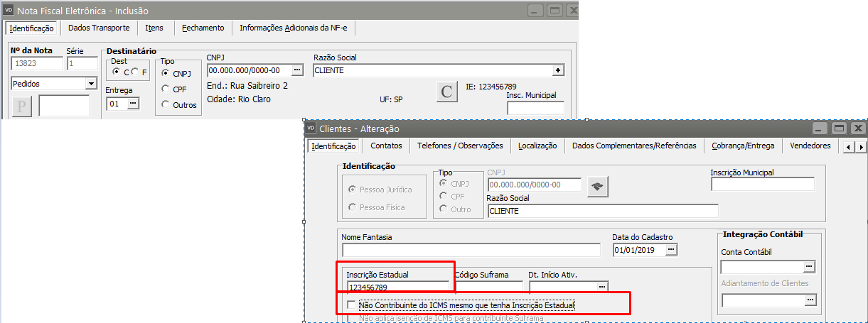Click the Insc. Municipal field in Nota Fiscal

(535, 108)
